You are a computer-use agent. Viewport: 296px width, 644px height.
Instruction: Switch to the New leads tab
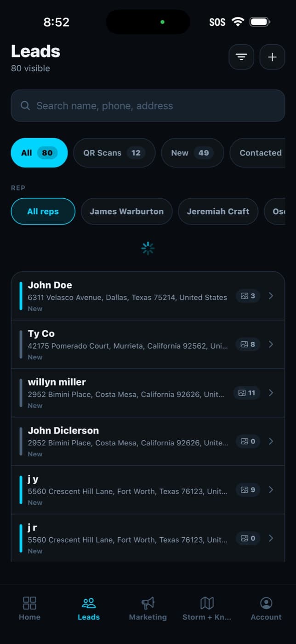(x=192, y=153)
